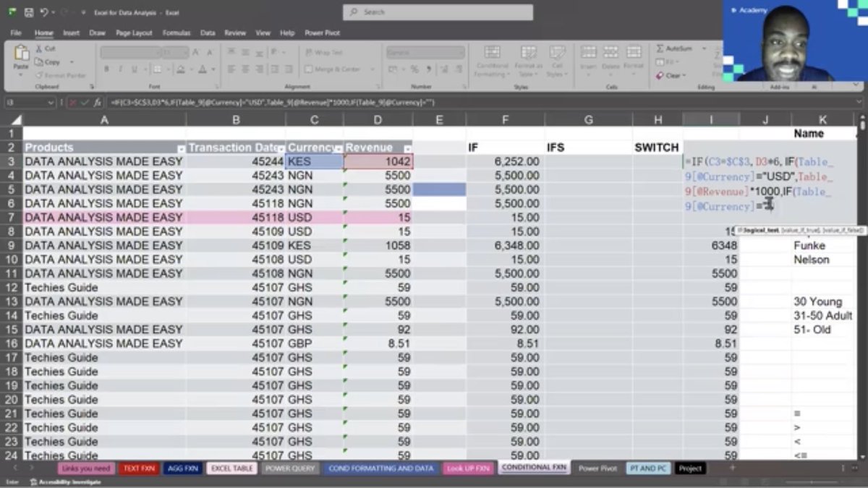Click the Copy button
This screenshot has height=488, width=868.
[x=47, y=62]
